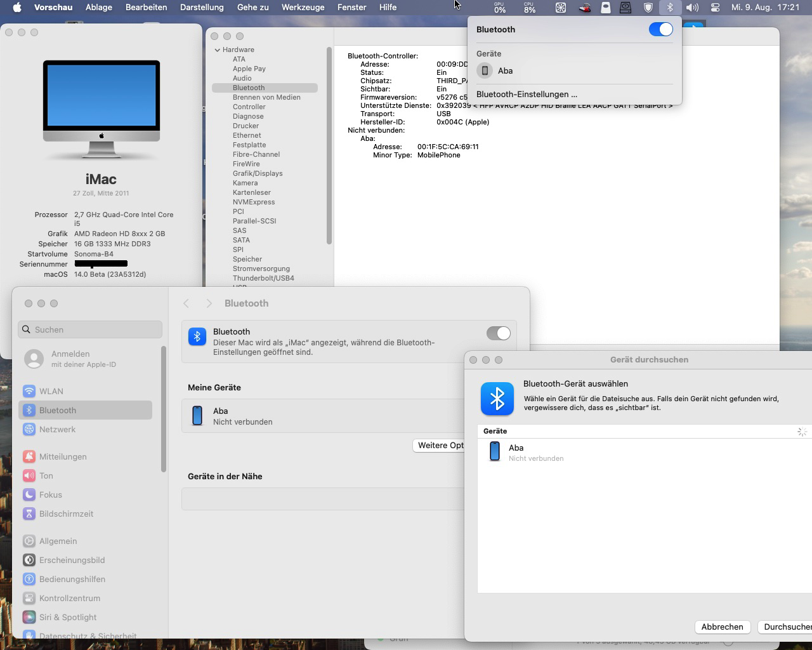Go back in System Settings
The width and height of the screenshot is (812, 650).
[x=187, y=303]
